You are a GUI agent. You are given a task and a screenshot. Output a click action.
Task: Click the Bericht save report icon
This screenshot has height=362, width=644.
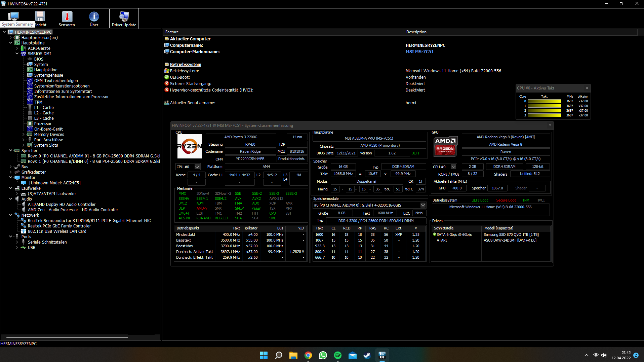(40, 19)
